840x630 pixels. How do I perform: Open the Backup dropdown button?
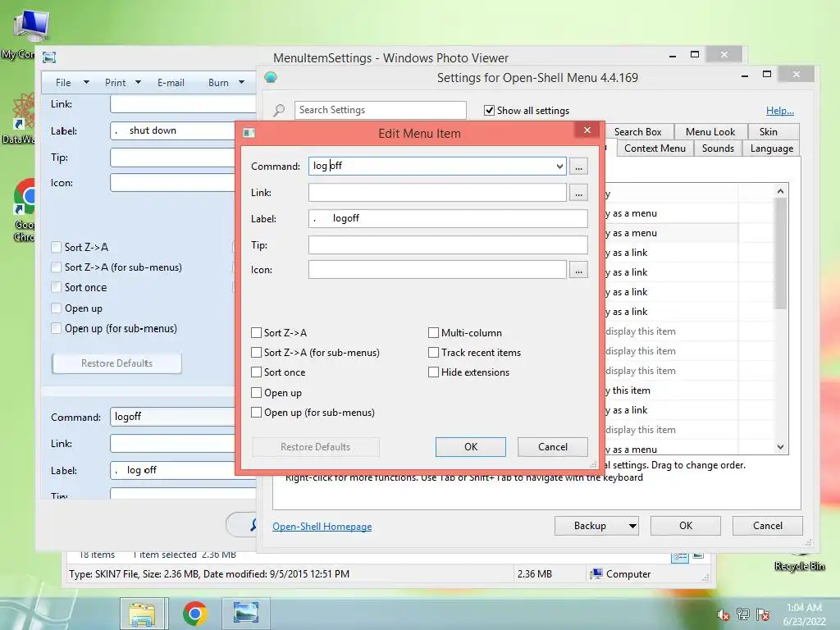coord(597,526)
